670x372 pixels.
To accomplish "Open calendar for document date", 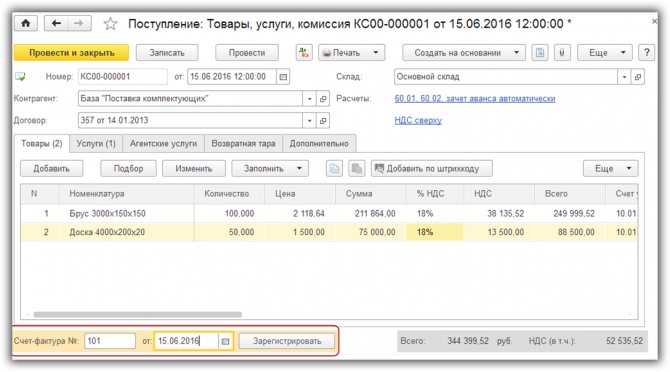I will pyautogui.click(x=283, y=77).
